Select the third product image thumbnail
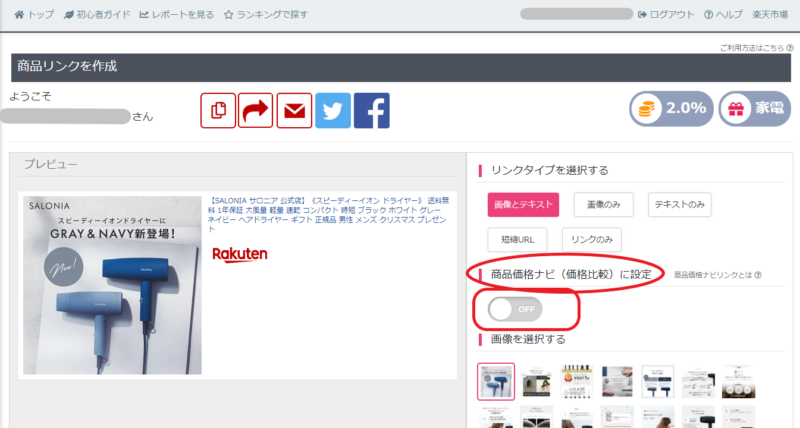 (577, 382)
